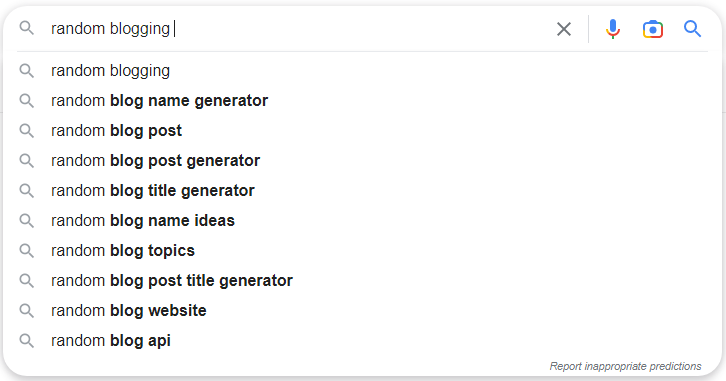Clear the search box with the X icon
The width and height of the screenshot is (726, 381).
pos(563,29)
